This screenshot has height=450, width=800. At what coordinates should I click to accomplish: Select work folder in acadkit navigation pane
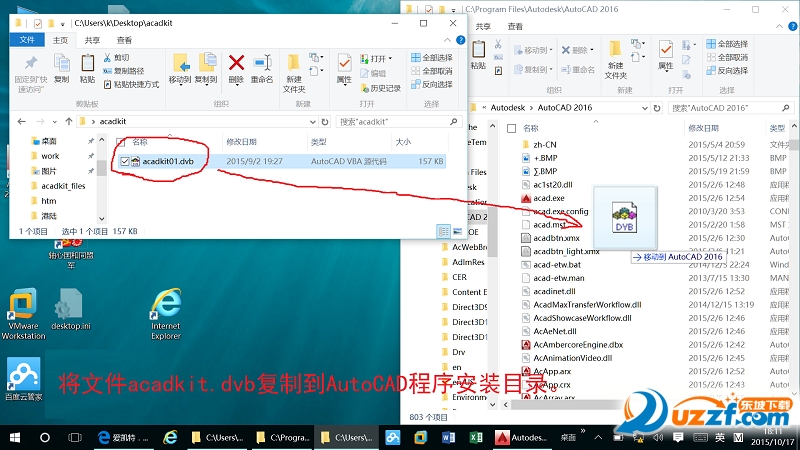pos(50,156)
